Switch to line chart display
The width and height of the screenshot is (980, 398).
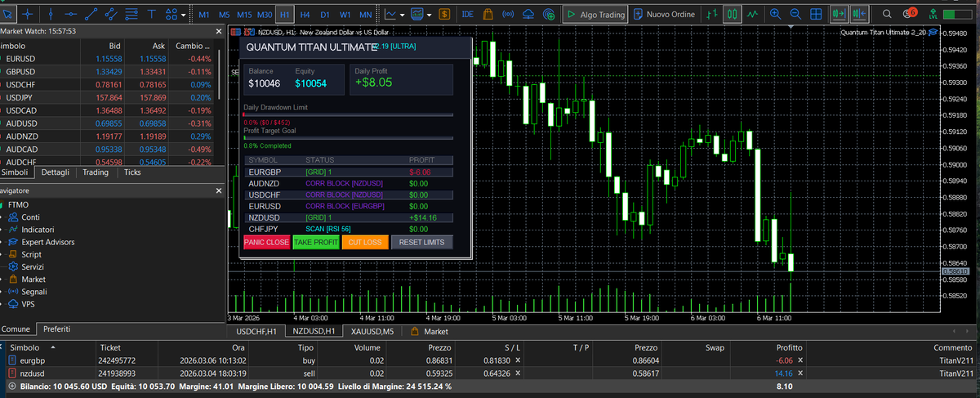pyautogui.click(x=752, y=14)
